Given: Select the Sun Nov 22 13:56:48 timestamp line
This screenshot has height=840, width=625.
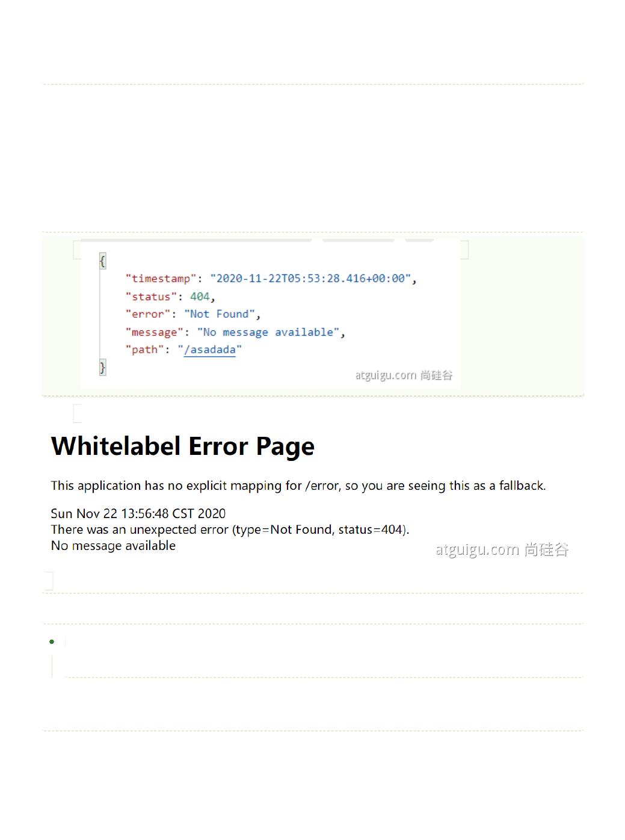Looking at the screenshot, I should pyautogui.click(x=138, y=513).
